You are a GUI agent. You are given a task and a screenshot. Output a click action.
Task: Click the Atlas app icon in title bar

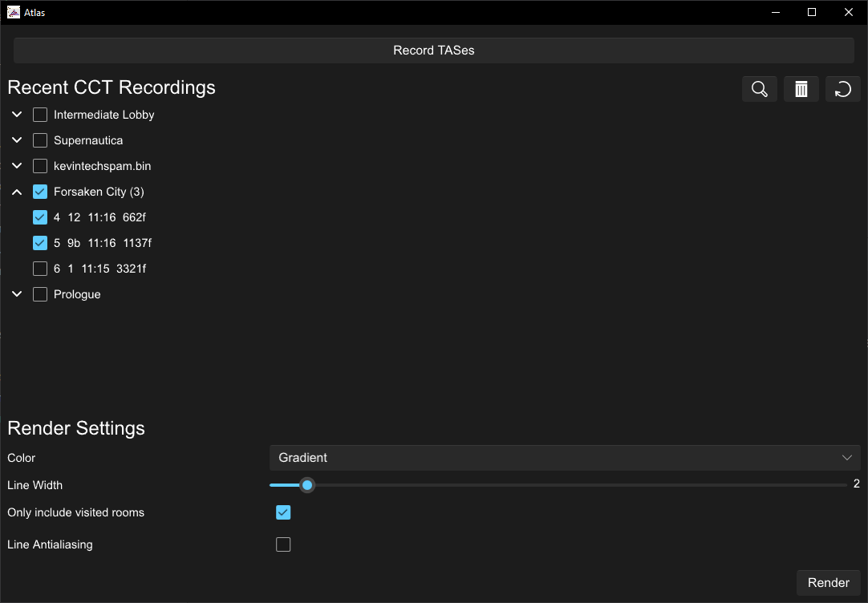click(14, 12)
